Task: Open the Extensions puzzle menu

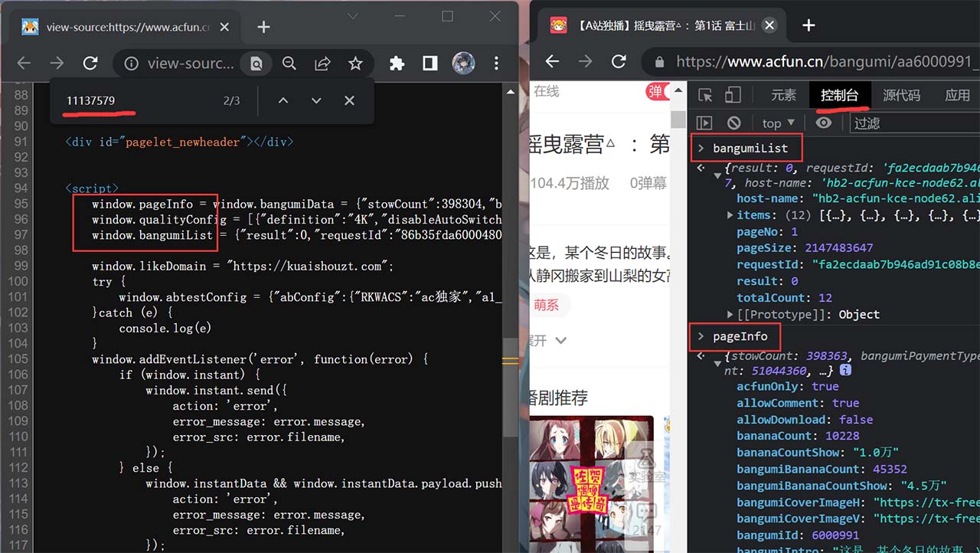Action: click(397, 64)
